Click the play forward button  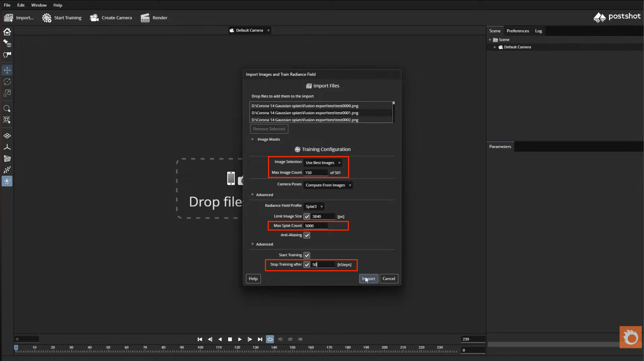click(x=240, y=339)
